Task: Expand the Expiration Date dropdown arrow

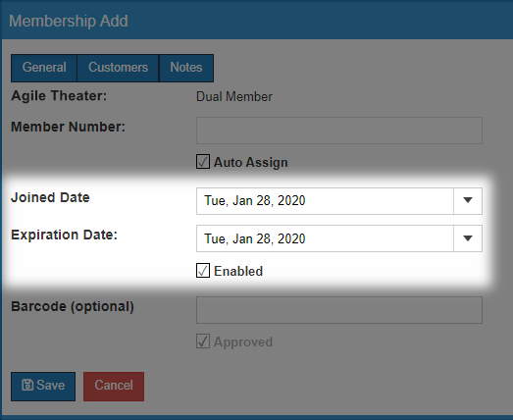Action: click(x=468, y=238)
